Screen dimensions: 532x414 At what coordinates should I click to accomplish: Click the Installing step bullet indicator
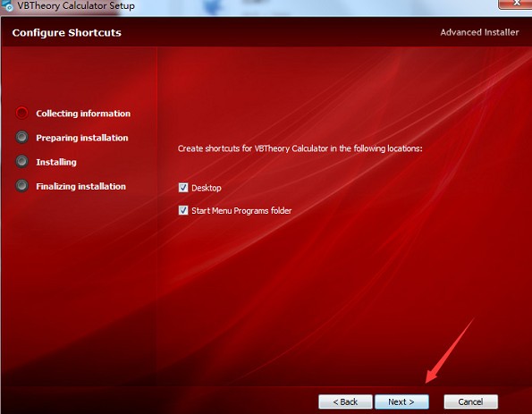click(22, 162)
